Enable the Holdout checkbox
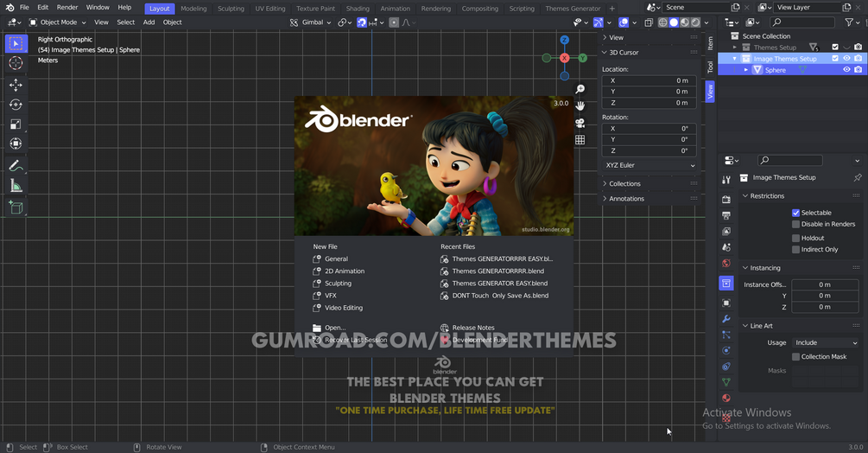 (x=796, y=238)
